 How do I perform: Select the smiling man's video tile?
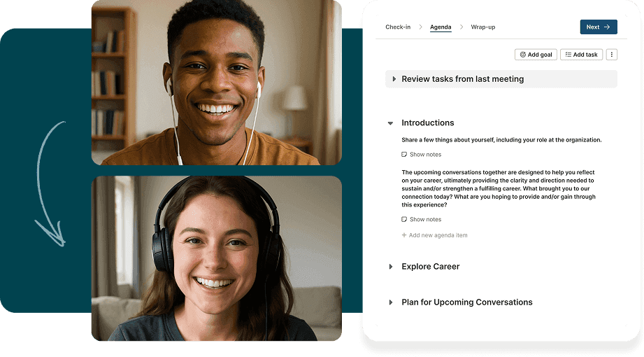tap(217, 83)
